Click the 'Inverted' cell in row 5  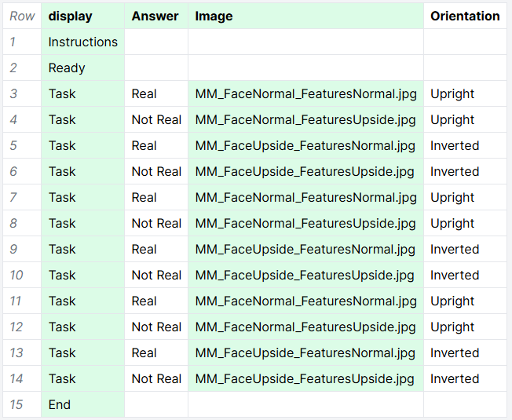click(x=465, y=145)
